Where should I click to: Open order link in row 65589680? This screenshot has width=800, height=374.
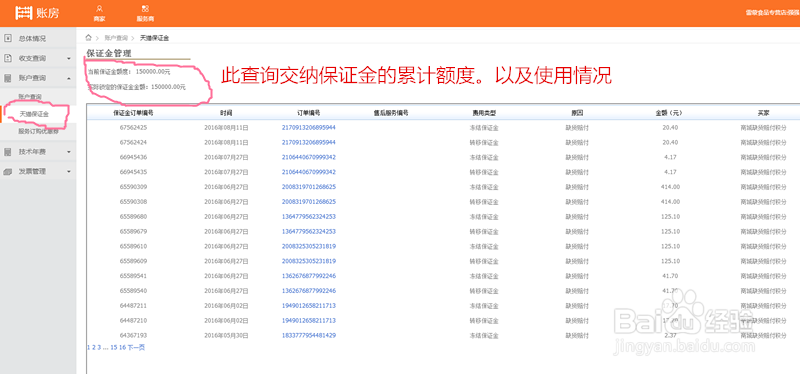[309, 216]
